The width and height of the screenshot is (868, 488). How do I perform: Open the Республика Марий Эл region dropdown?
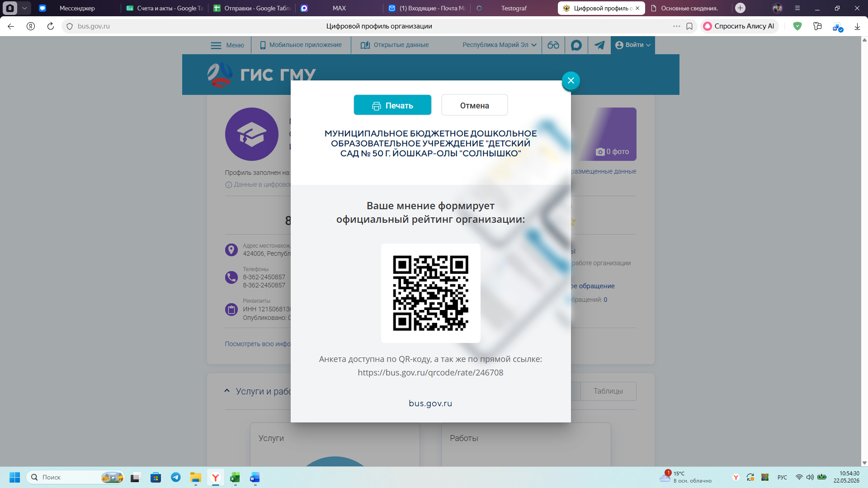click(499, 45)
